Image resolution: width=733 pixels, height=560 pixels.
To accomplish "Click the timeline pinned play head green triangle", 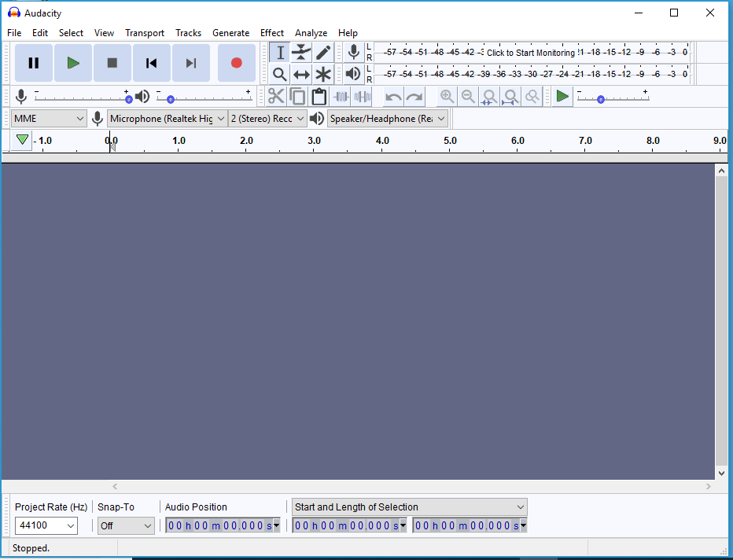I will 22,140.
